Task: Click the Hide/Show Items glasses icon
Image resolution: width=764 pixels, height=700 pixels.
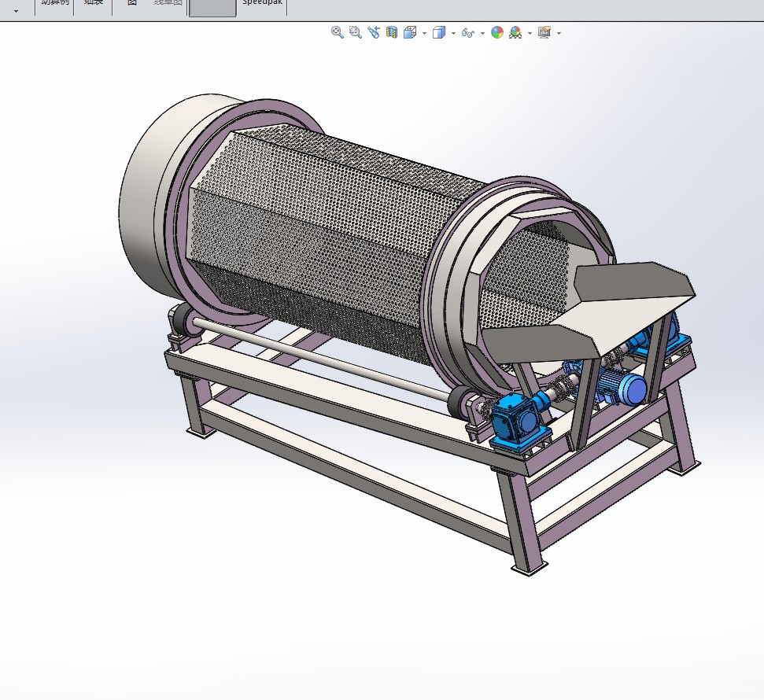Action: (x=467, y=32)
